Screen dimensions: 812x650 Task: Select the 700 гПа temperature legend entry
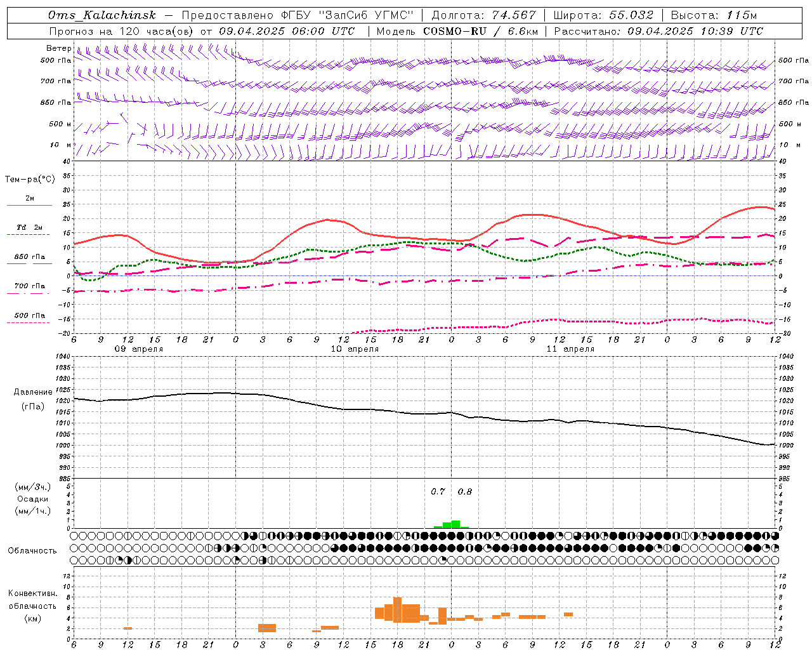click(x=29, y=286)
